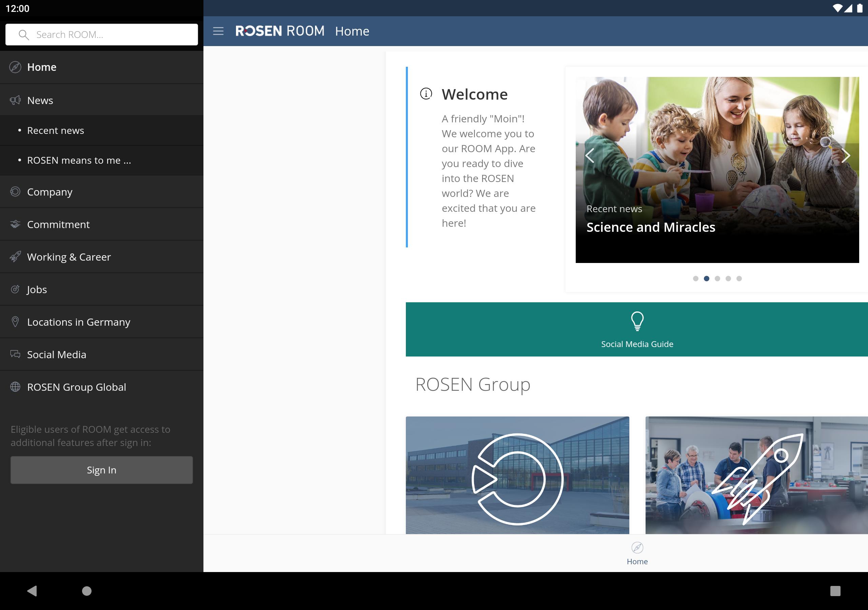Open ROSEN means to me submenu item
The image size is (868, 610).
click(102, 160)
